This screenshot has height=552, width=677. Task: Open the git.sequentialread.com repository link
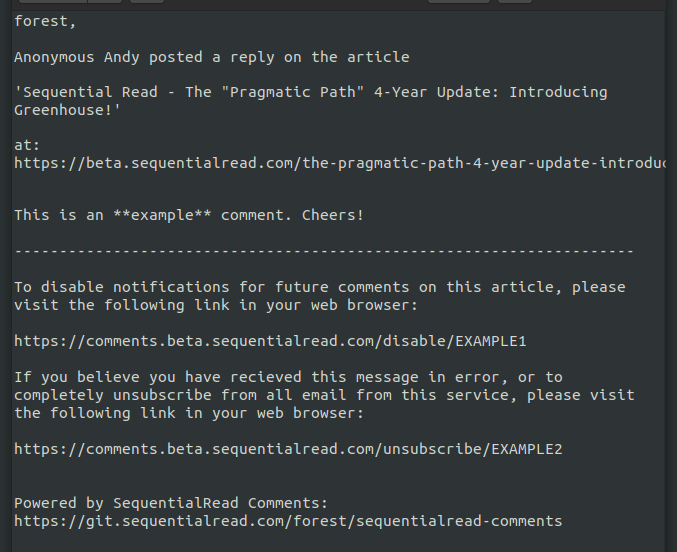(x=288, y=521)
